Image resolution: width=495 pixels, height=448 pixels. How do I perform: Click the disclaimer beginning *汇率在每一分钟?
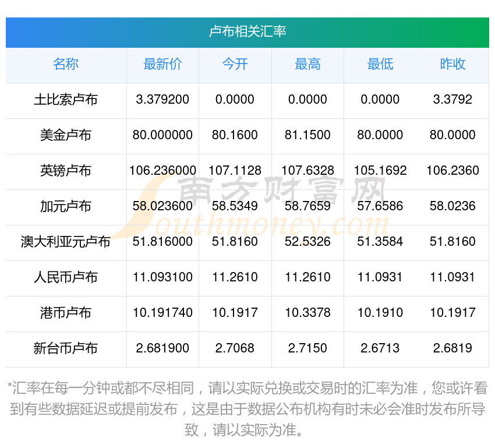(x=247, y=409)
